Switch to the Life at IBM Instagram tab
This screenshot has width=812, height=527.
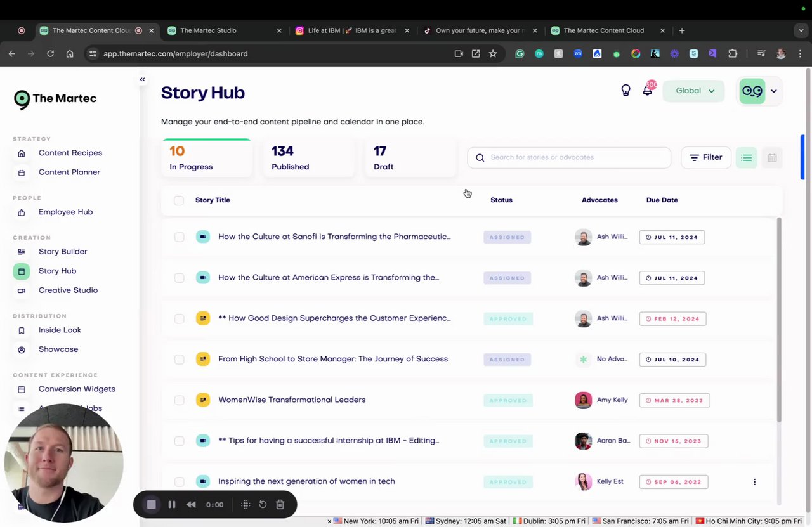(352, 30)
